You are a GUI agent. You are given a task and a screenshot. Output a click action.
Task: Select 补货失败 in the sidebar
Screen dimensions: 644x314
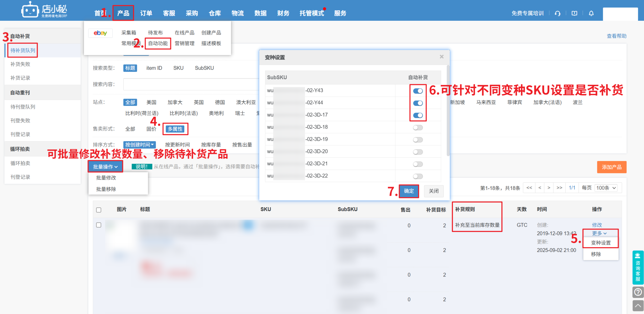tap(20, 64)
